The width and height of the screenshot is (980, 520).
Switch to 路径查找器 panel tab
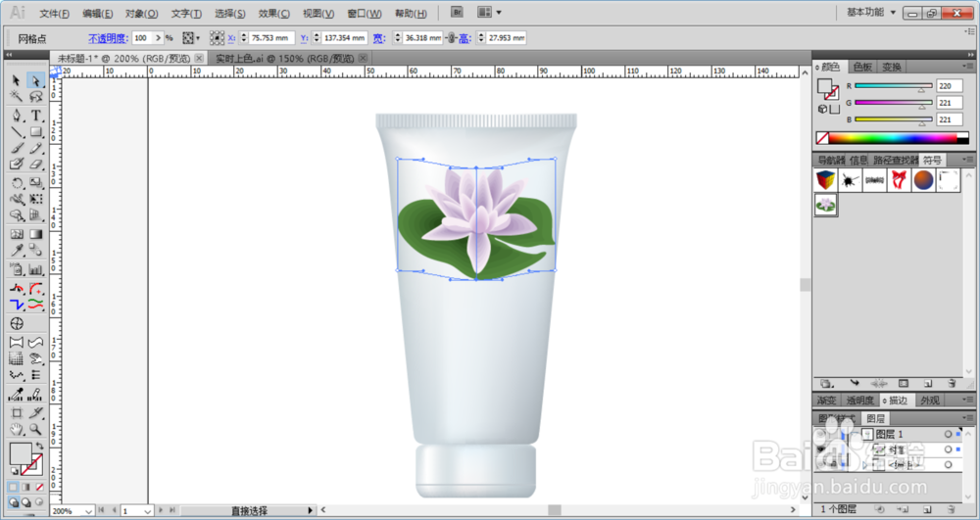pos(896,161)
